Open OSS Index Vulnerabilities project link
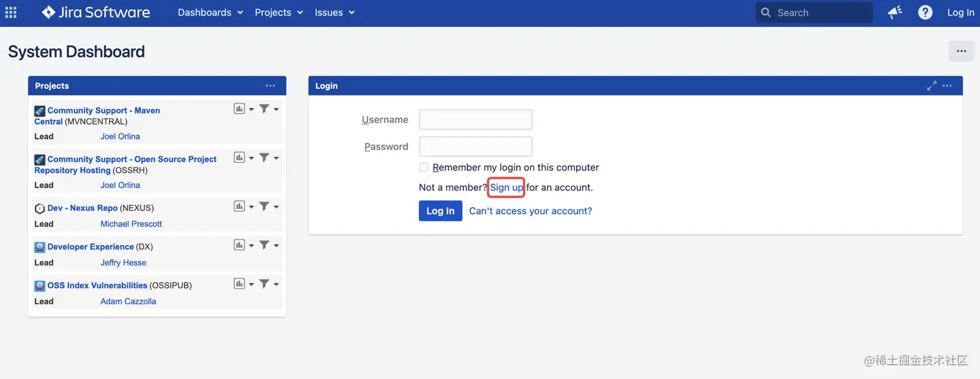This screenshot has height=379, width=980. 97,286
